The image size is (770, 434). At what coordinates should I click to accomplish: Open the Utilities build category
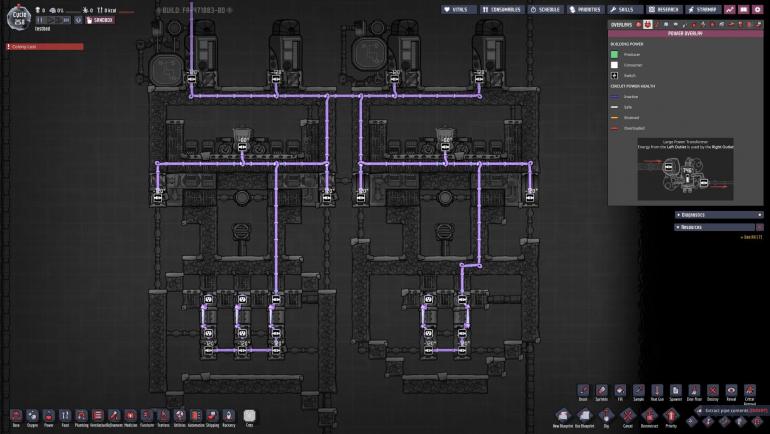pyautogui.click(x=180, y=416)
